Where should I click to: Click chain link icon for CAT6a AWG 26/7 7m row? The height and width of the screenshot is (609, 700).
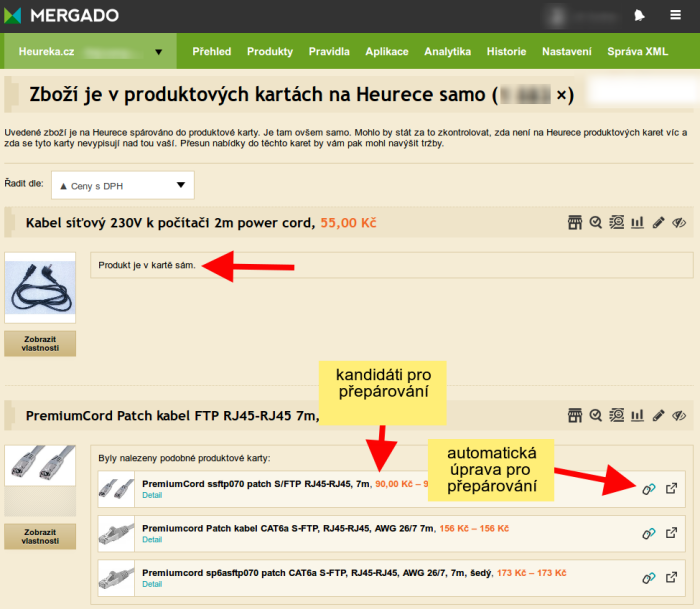click(649, 533)
